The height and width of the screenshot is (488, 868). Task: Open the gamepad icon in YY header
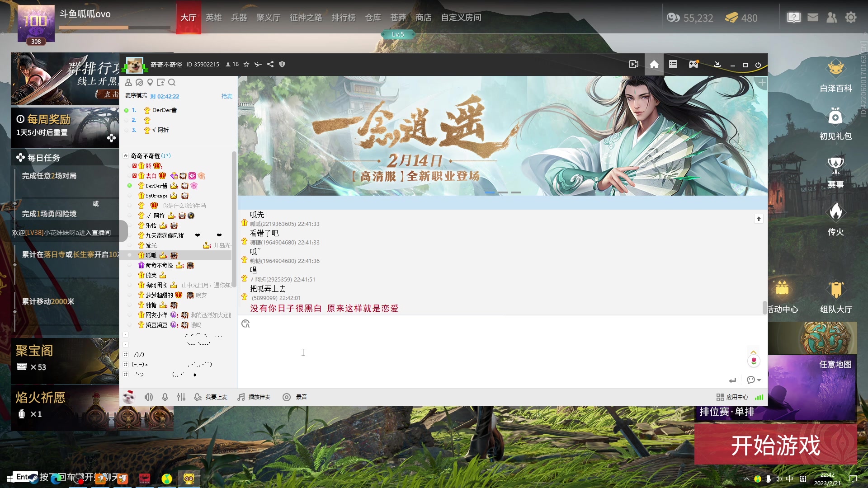693,64
